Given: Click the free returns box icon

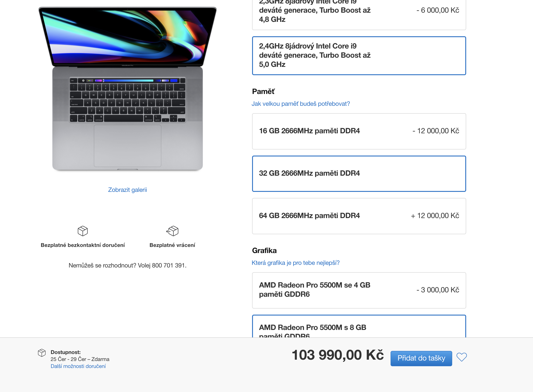Looking at the screenshot, I should (172, 231).
